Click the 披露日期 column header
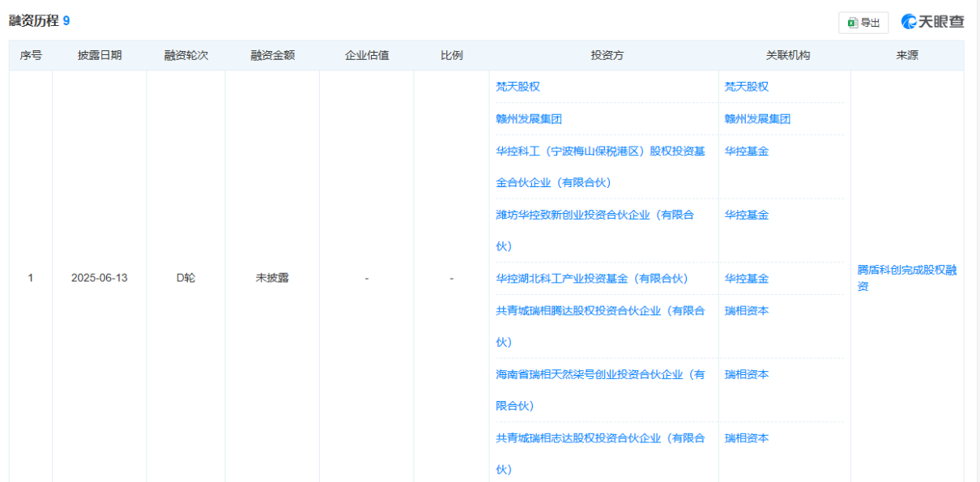Image resolution: width=980 pixels, height=482 pixels. click(x=100, y=56)
